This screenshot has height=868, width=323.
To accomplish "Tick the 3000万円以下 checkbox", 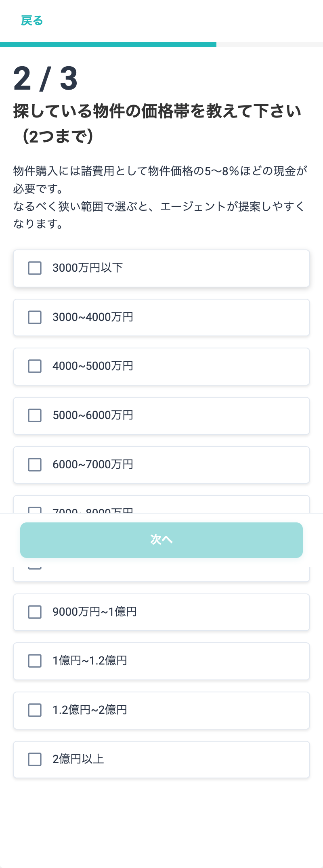I will (x=35, y=268).
